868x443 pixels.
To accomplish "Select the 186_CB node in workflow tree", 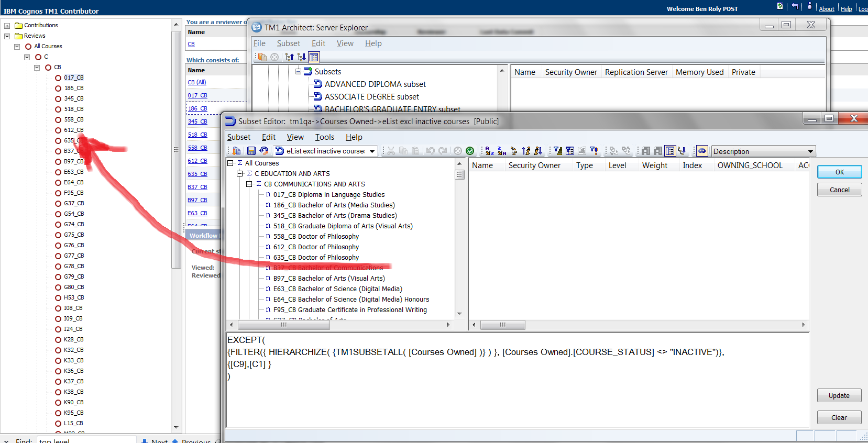I will [73, 88].
